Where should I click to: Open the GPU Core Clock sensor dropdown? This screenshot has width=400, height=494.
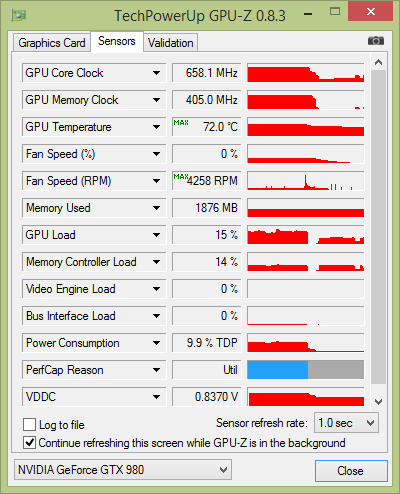click(156, 73)
